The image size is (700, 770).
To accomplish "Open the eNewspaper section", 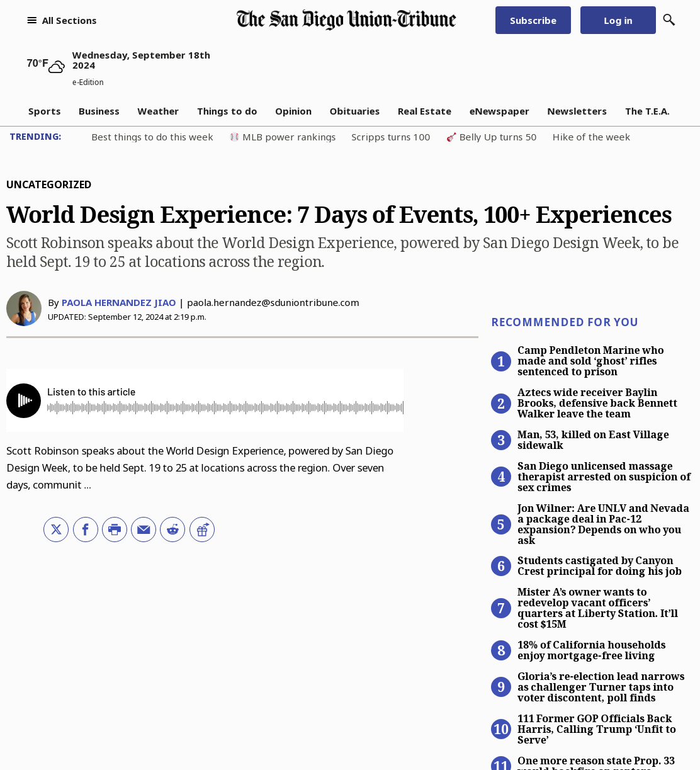I will pyautogui.click(x=499, y=111).
